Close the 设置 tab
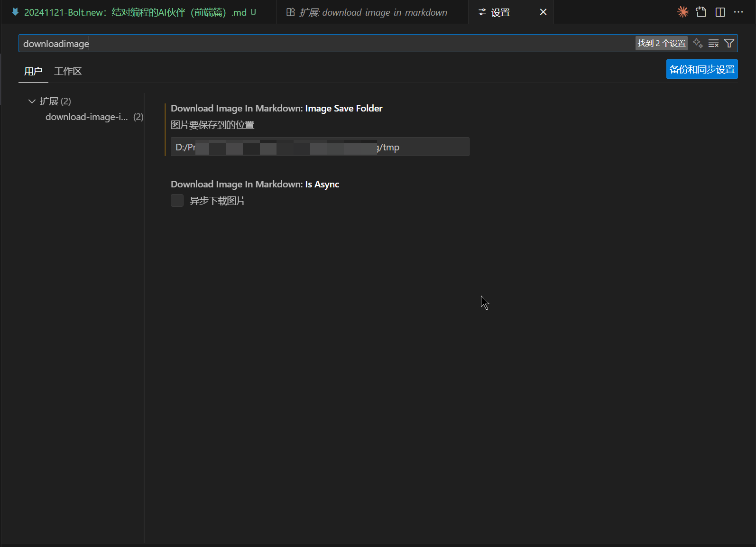The width and height of the screenshot is (756, 547). (x=543, y=12)
